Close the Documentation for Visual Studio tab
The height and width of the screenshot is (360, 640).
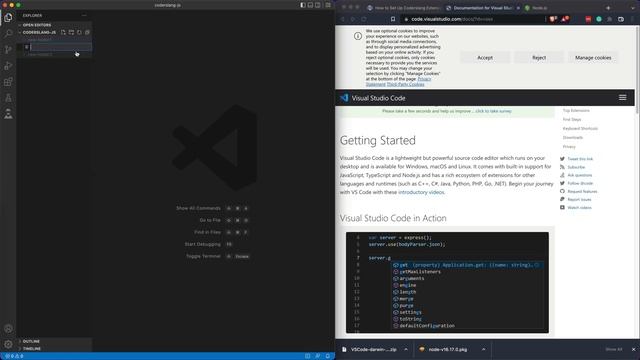coord(518,8)
